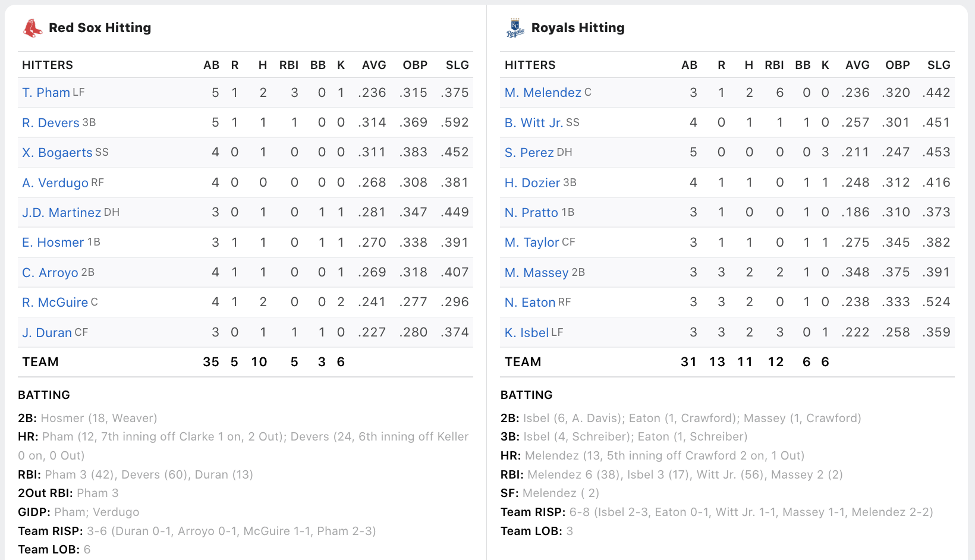The image size is (975, 560).
Task: Open T. Pham player page
Action: click(46, 93)
